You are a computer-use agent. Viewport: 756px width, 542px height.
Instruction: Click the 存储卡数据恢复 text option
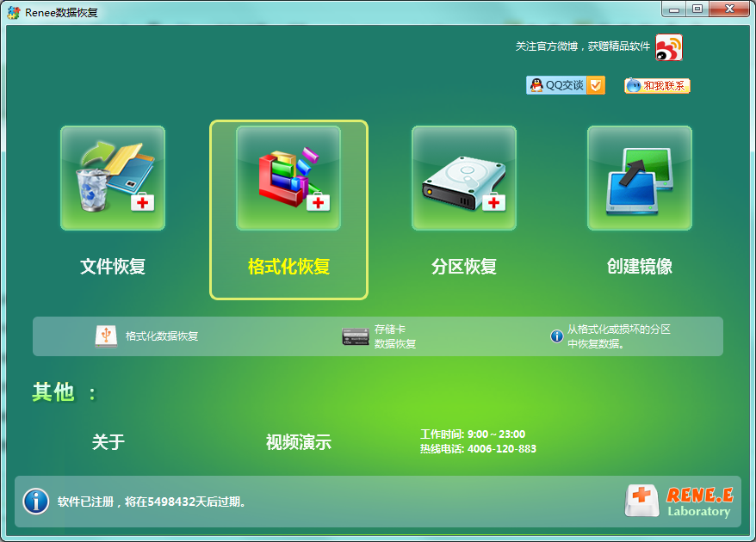click(x=395, y=337)
